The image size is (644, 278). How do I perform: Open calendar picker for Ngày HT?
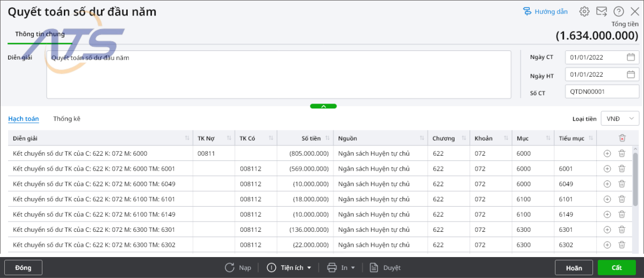click(631, 75)
